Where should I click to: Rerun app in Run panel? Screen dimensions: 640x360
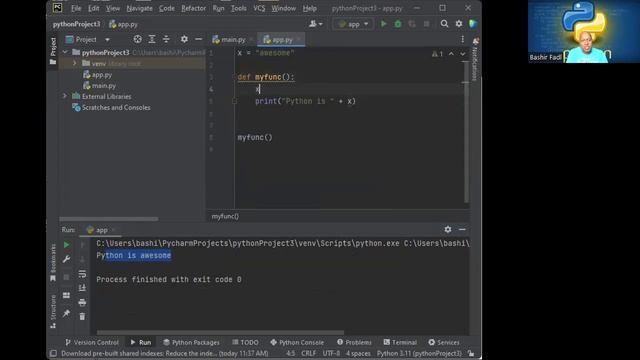[x=66, y=245]
